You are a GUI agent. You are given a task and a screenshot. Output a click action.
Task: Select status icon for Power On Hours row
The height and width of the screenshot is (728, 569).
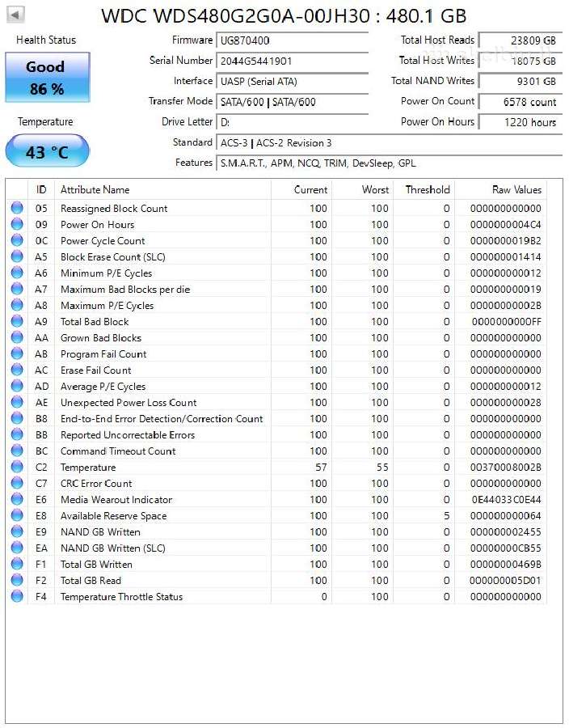17,224
